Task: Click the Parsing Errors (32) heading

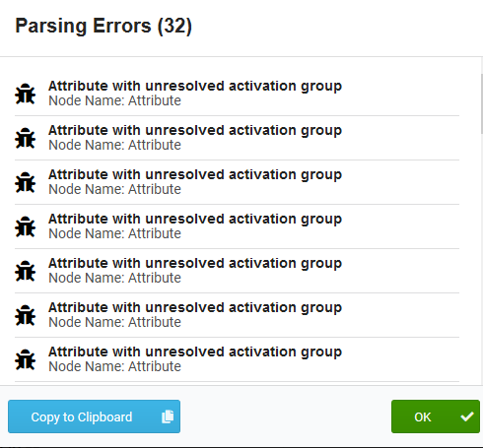Action: point(103,26)
